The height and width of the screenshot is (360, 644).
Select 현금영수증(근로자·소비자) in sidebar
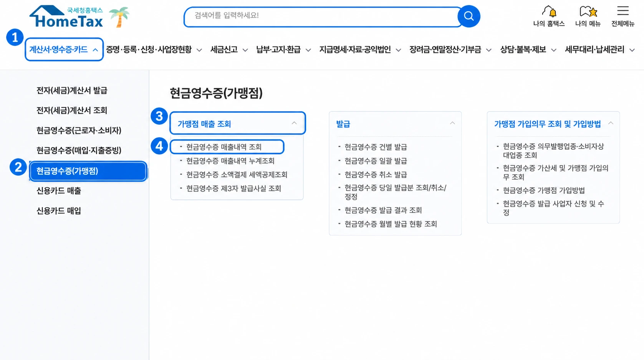click(x=79, y=130)
